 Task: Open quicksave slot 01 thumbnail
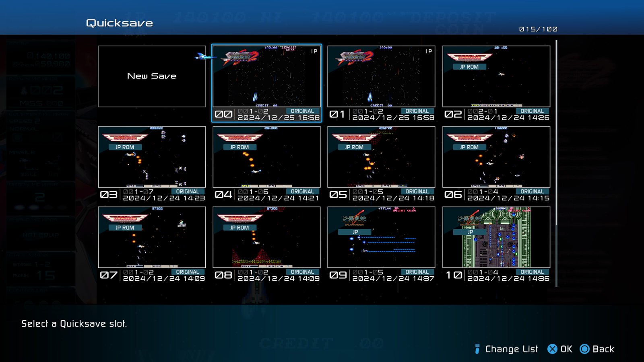pyautogui.click(x=381, y=76)
